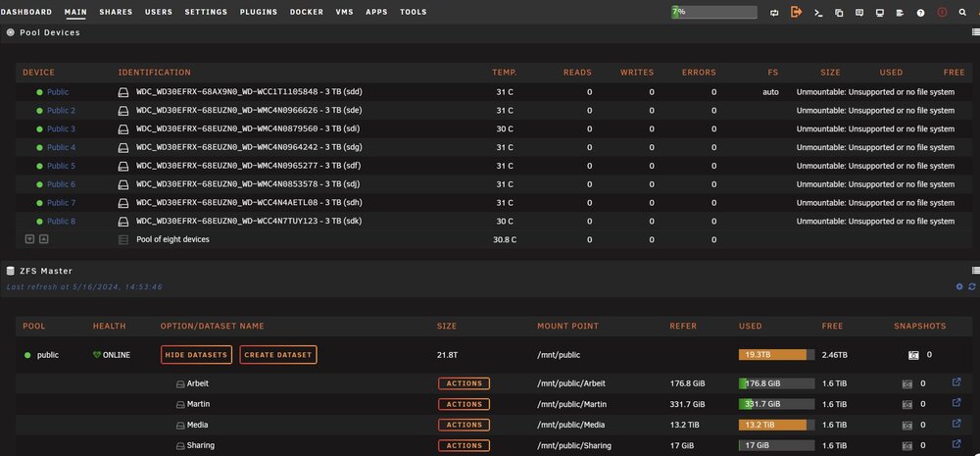
Task: Open the Public 4 device link
Action: click(61, 148)
